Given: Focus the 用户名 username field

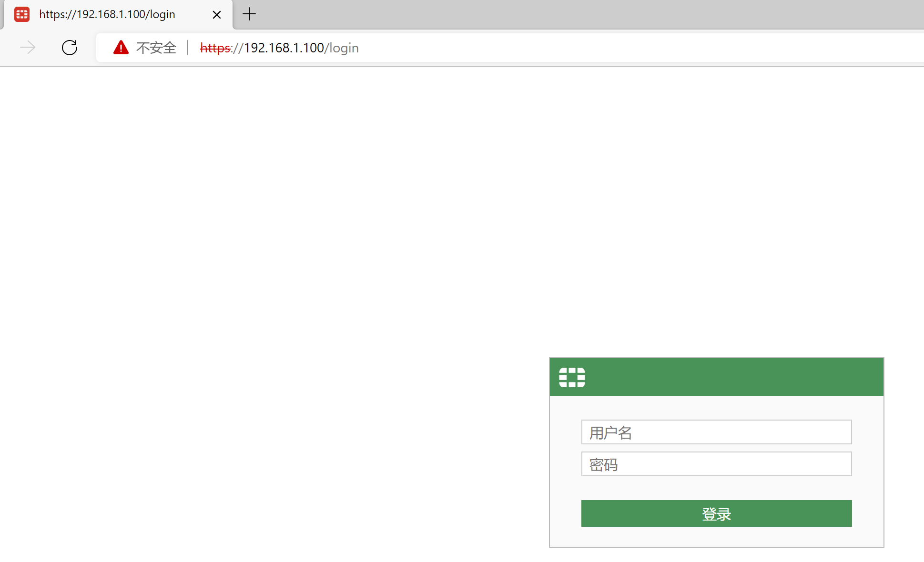Looking at the screenshot, I should [716, 432].
